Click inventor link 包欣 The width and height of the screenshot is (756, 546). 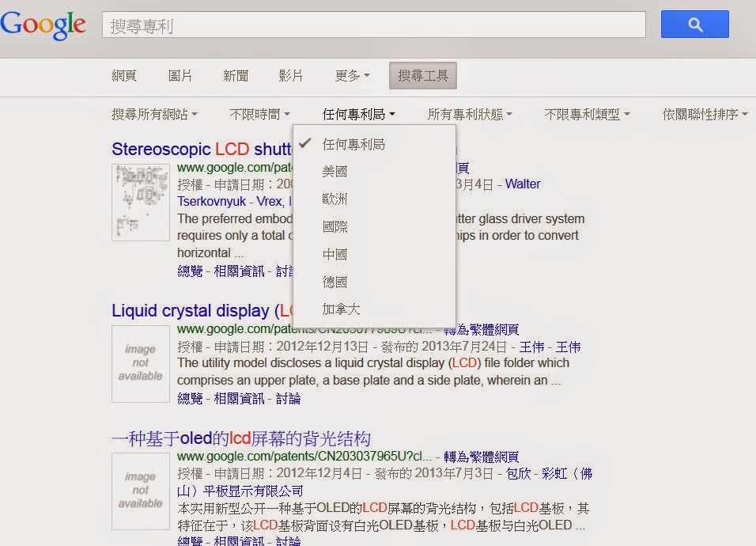click(518, 474)
